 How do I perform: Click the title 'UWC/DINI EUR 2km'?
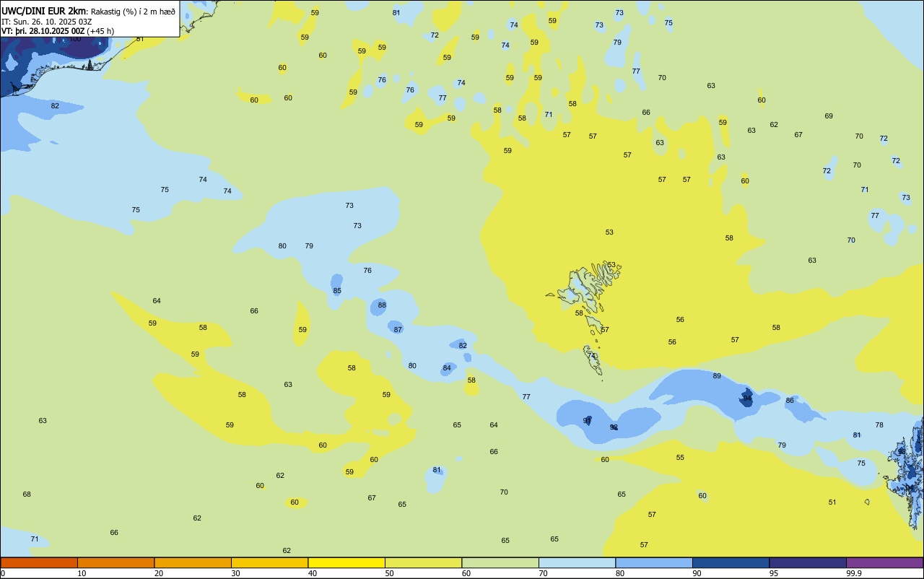pos(43,11)
